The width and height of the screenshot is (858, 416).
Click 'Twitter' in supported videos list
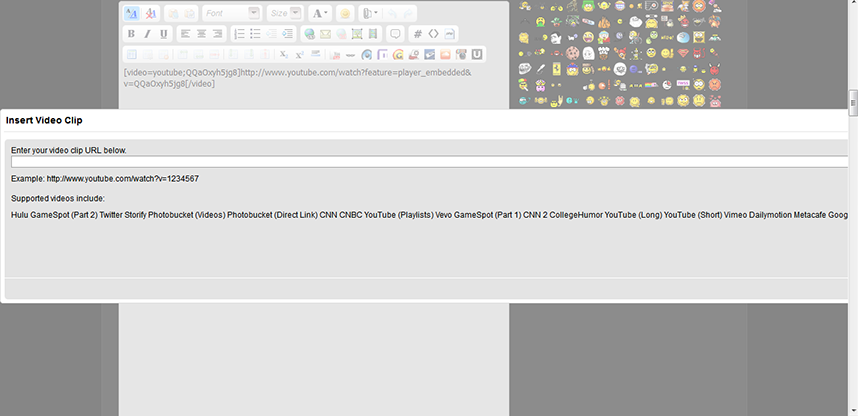[x=111, y=215]
